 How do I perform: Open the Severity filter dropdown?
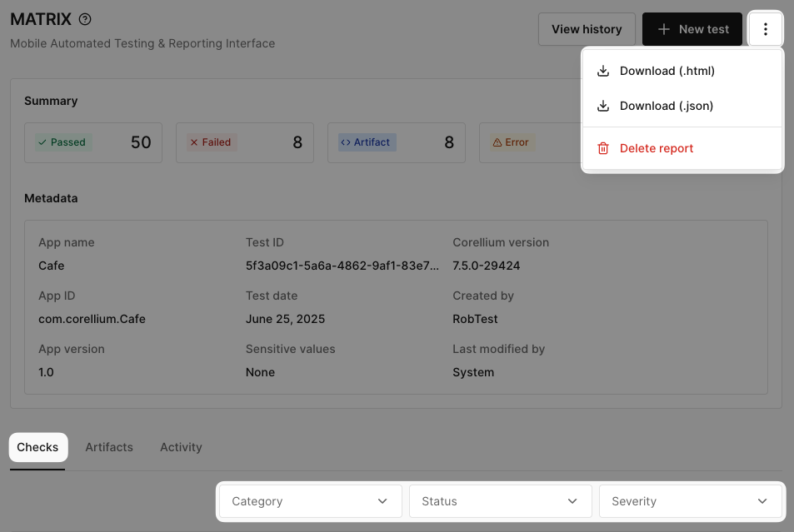690,501
